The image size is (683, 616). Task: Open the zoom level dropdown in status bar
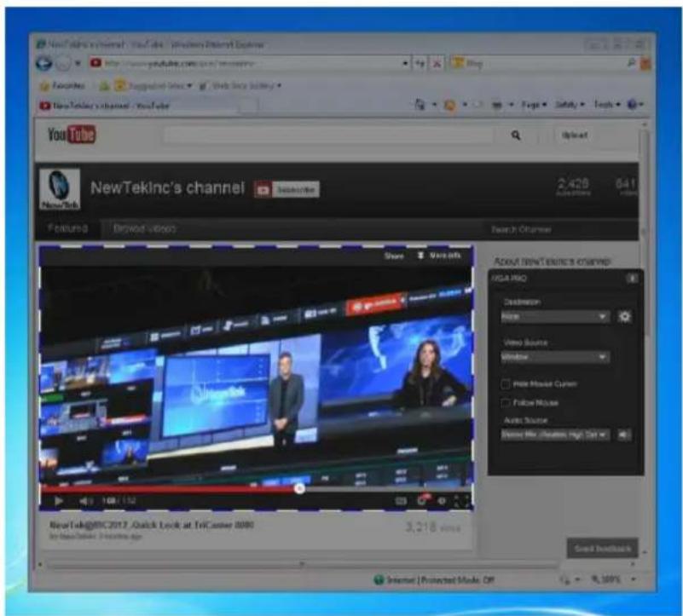point(634,579)
